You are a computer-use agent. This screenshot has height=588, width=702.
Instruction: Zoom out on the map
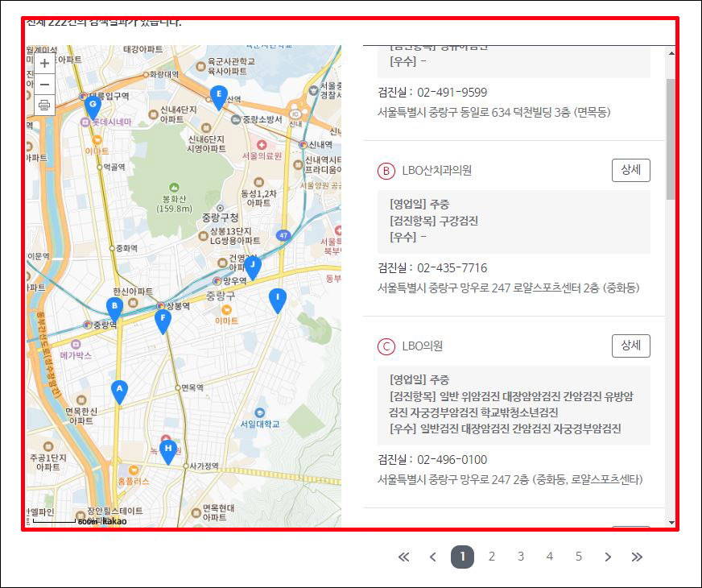pos(44,85)
